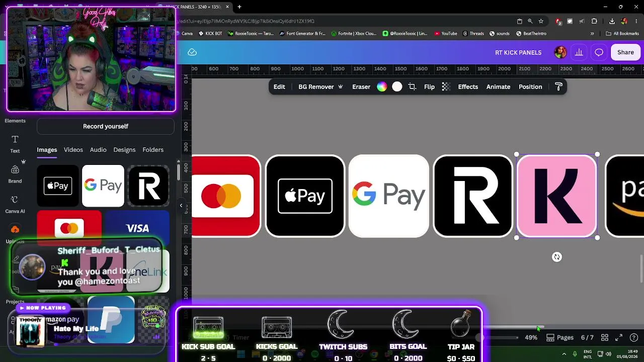Open Chrome's three-dot menu
This screenshot has width=644, height=362.
pos(636,21)
